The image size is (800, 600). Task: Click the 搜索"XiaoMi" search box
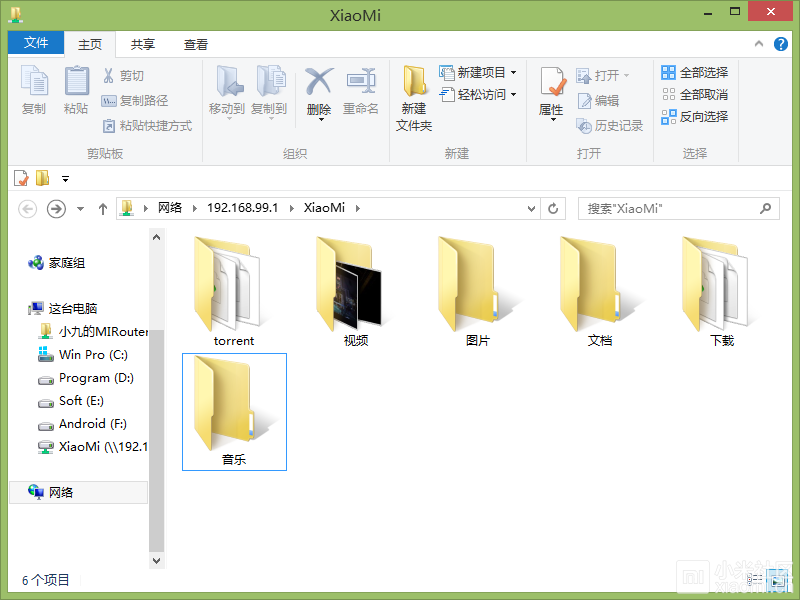pyautogui.click(x=668, y=209)
